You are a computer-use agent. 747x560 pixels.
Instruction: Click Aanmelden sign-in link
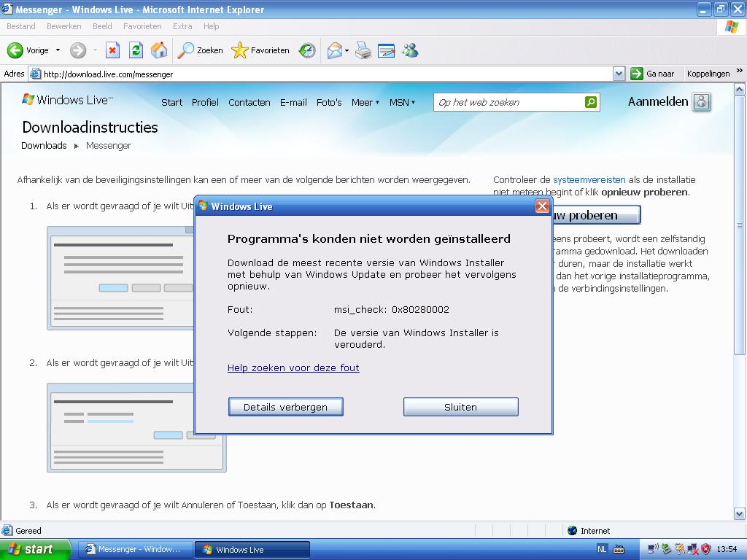(658, 101)
